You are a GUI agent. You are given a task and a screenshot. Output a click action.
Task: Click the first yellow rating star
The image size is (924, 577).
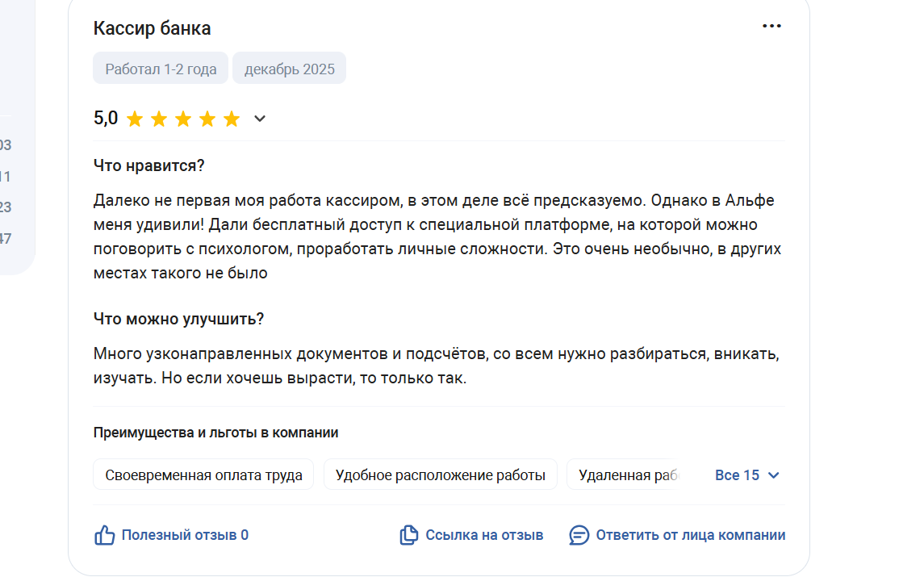[135, 119]
